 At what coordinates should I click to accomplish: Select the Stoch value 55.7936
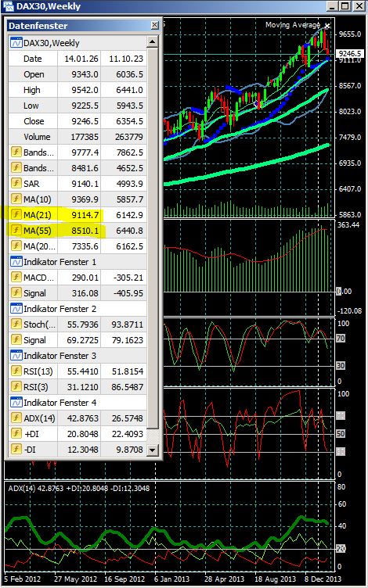click(83, 324)
